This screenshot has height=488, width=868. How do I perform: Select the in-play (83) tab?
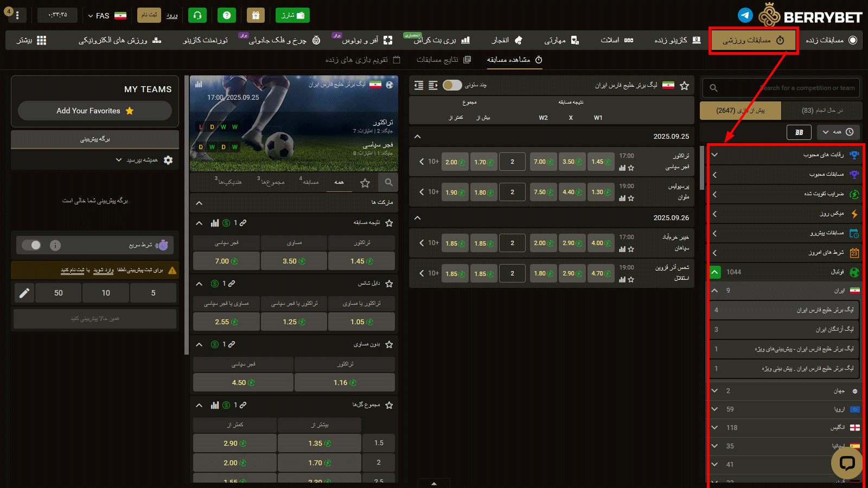[x=821, y=111]
